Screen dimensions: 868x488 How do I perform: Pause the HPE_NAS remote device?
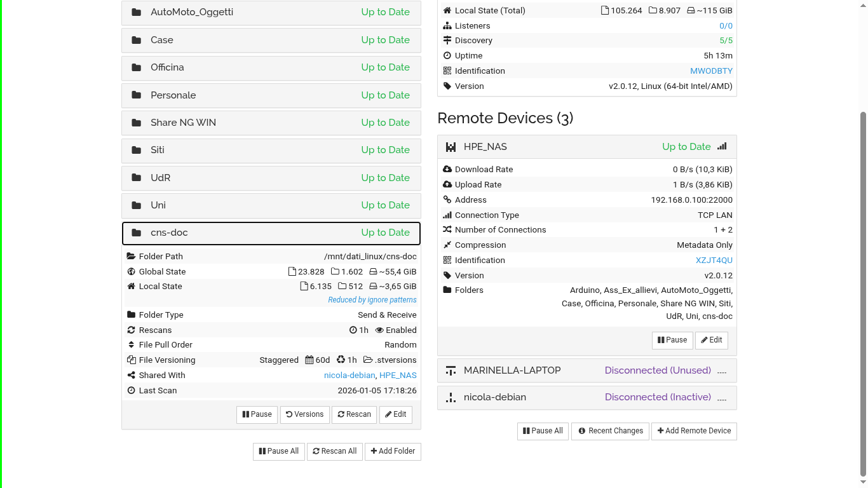tap(672, 340)
